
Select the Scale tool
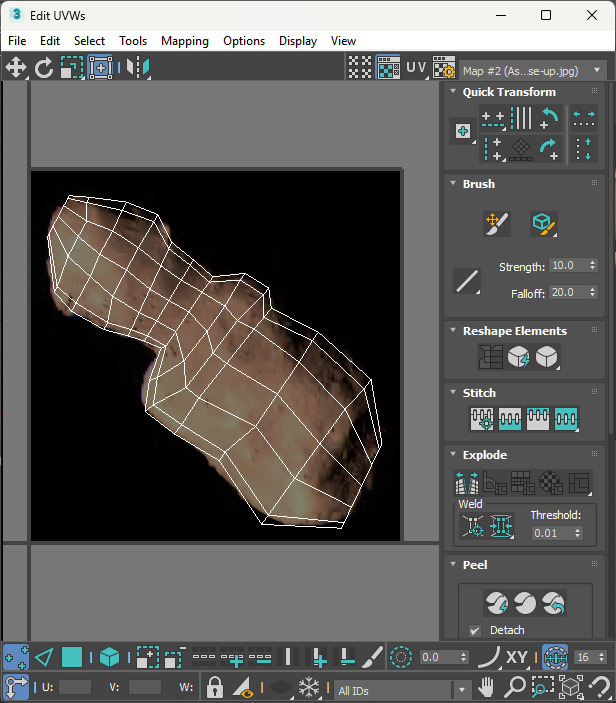(x=72, y=68)
